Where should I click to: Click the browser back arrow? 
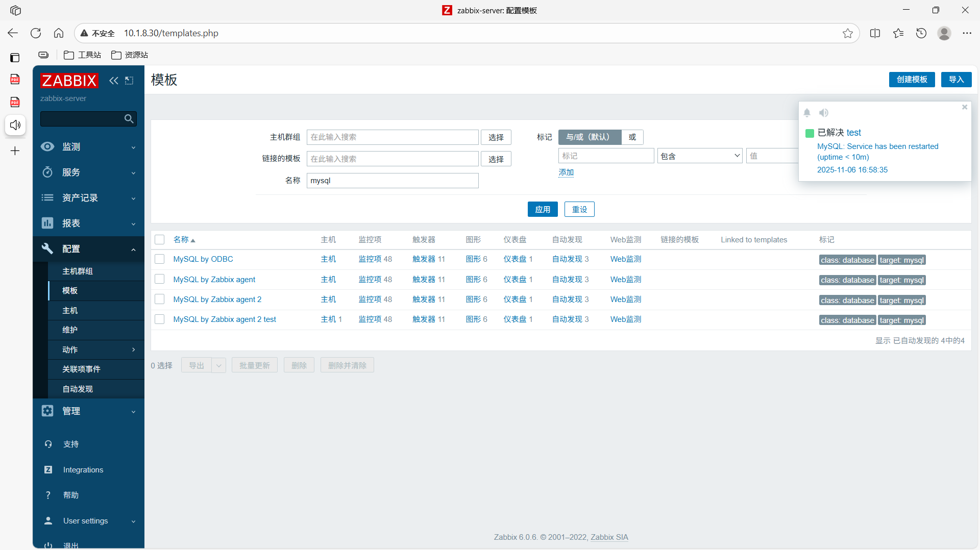coord(13,33)
